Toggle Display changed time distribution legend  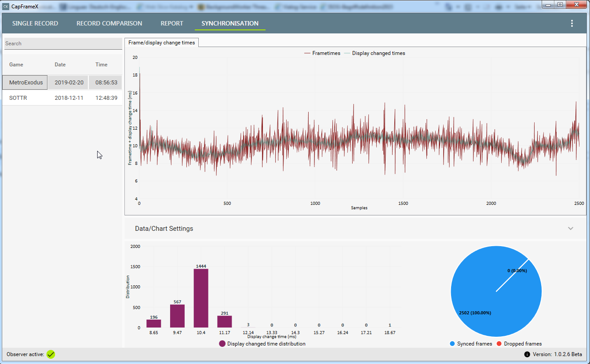[x=262, y=344]
